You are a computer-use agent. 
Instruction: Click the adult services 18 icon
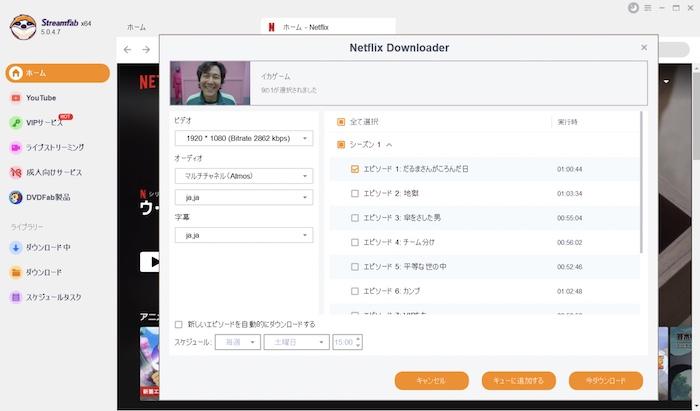16,172
